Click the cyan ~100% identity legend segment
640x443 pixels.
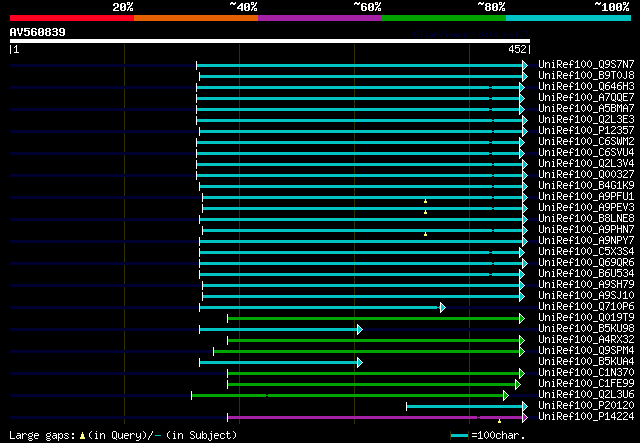point(569,18)
